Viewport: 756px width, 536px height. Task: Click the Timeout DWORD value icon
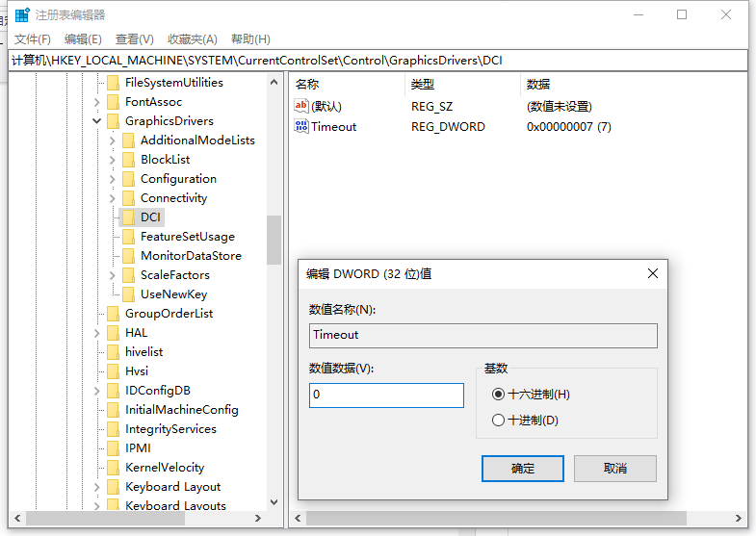click(301, 126)
